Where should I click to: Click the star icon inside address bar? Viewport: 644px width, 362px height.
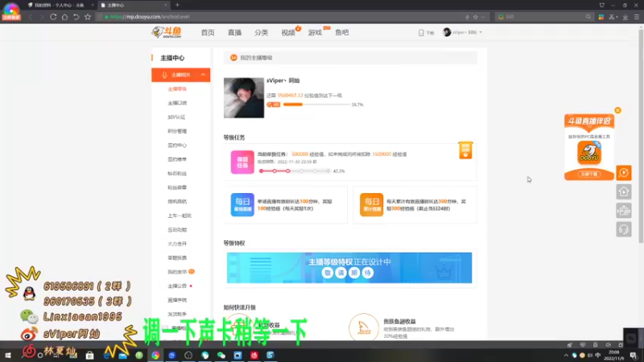[475, 17]
